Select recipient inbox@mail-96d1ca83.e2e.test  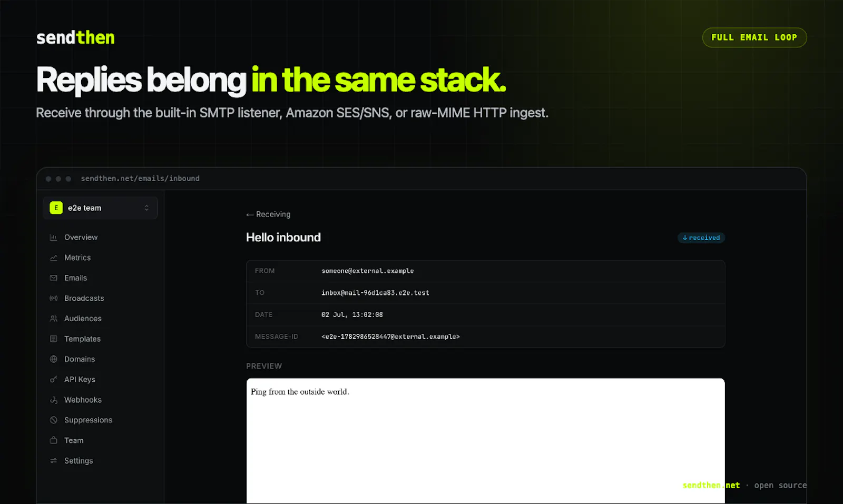pyautogui.click(x=375, y=293)
